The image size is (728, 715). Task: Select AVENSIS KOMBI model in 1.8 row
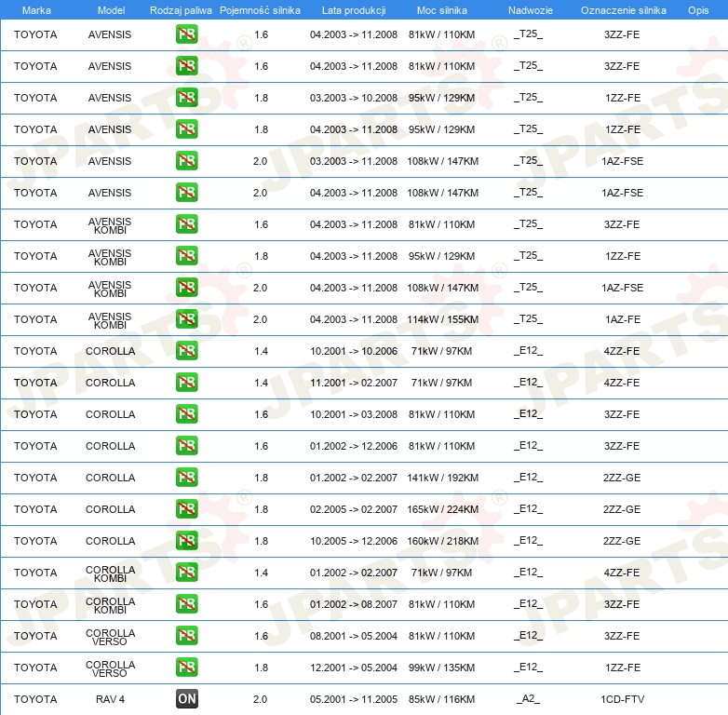[110, 257]
